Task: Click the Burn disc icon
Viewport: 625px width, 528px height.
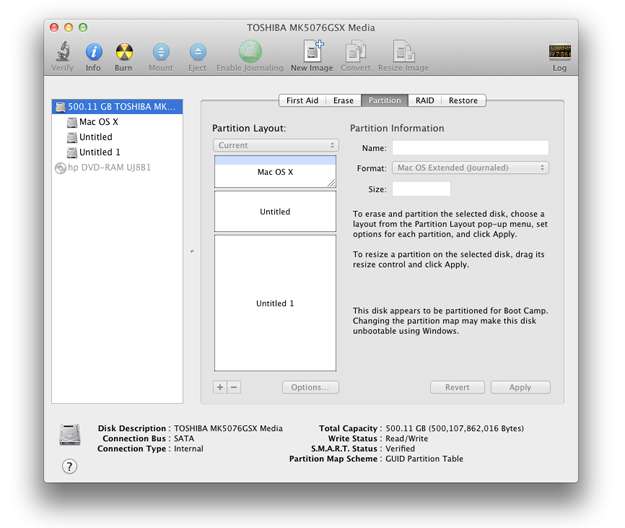Action: pyautogui.click(x=123, y=52)
